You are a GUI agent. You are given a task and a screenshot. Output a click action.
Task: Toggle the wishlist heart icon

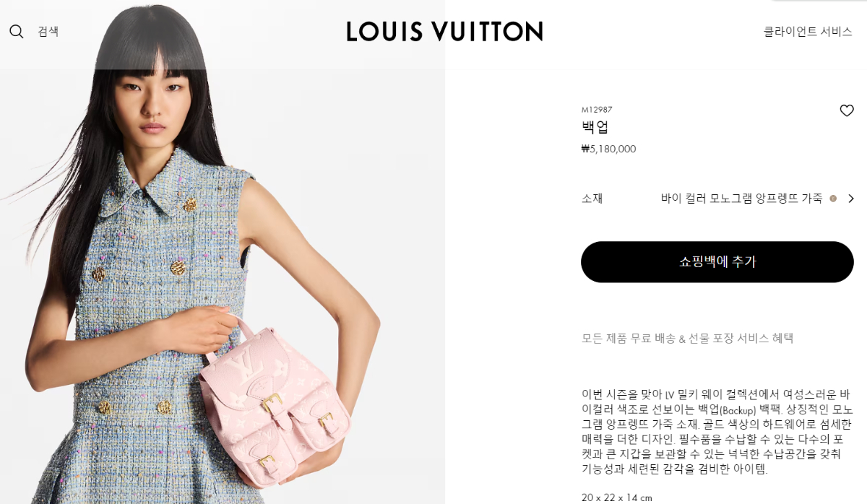pos(847,110)
